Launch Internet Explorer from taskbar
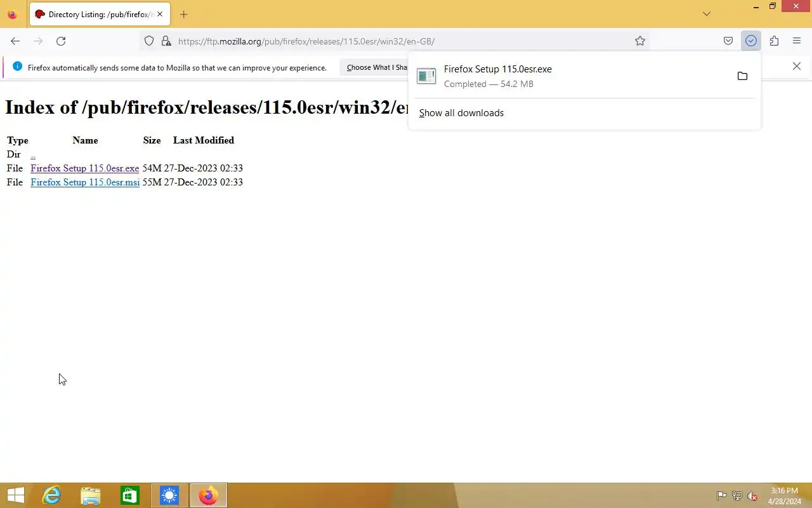 pos(51,495)
